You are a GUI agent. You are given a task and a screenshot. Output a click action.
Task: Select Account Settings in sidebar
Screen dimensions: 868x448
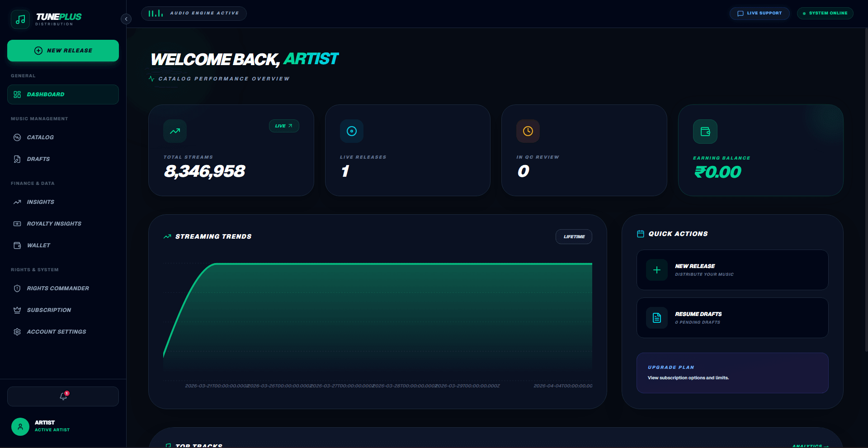coord(56,332)
